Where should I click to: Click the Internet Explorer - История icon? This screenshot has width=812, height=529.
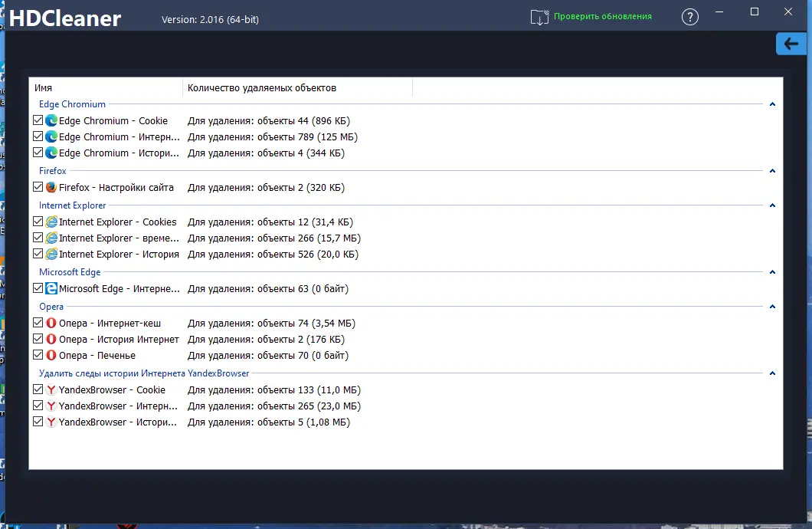51,254
